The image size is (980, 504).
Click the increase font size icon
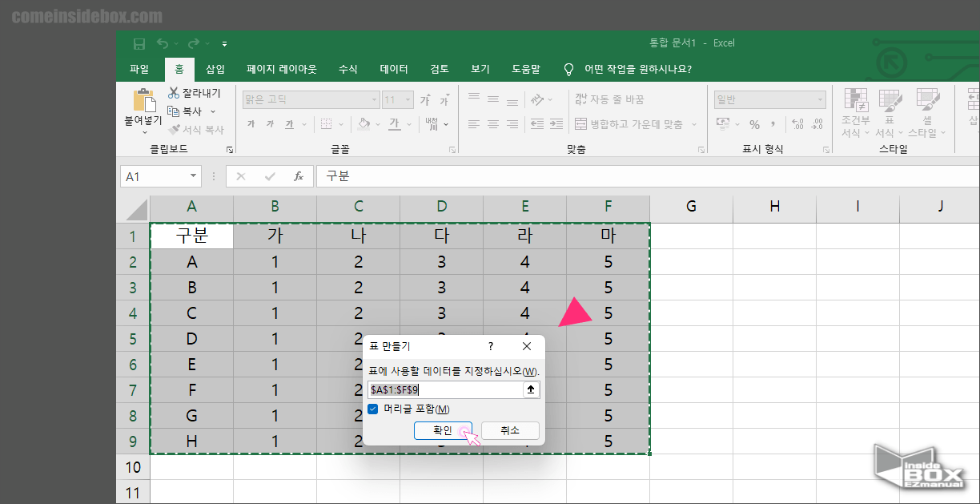(x=425, y=100)
